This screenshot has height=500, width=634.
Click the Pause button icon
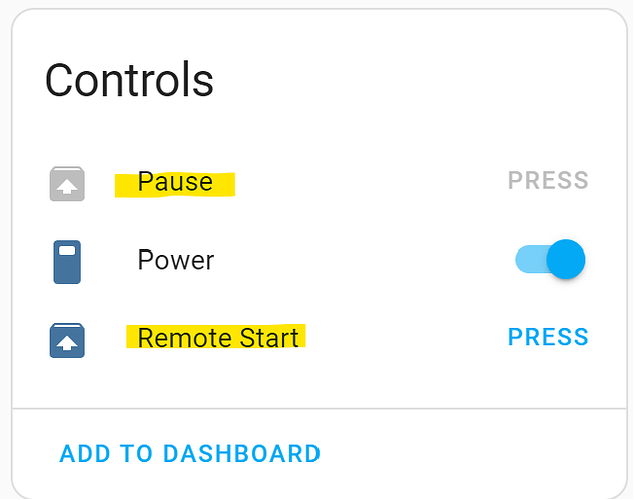click(67, 183)
